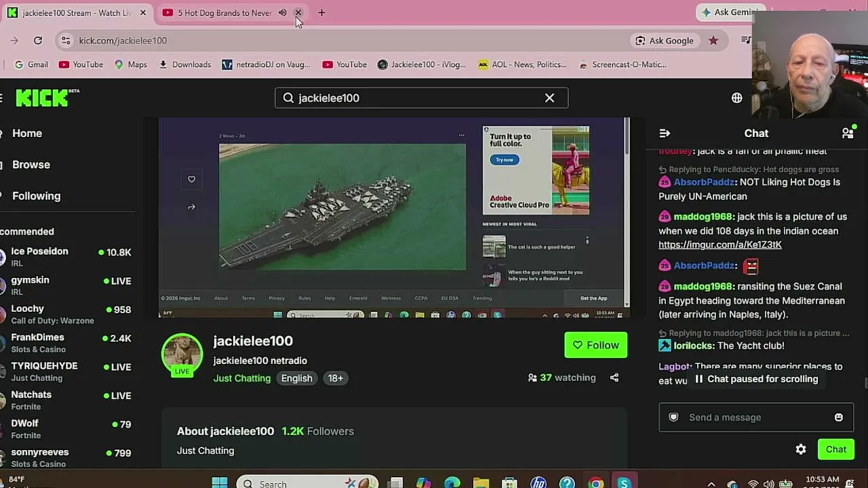This screenshot has width=868, height=488.
Task: Open Natchats recommended channel
Action: [x=66, y=400]
